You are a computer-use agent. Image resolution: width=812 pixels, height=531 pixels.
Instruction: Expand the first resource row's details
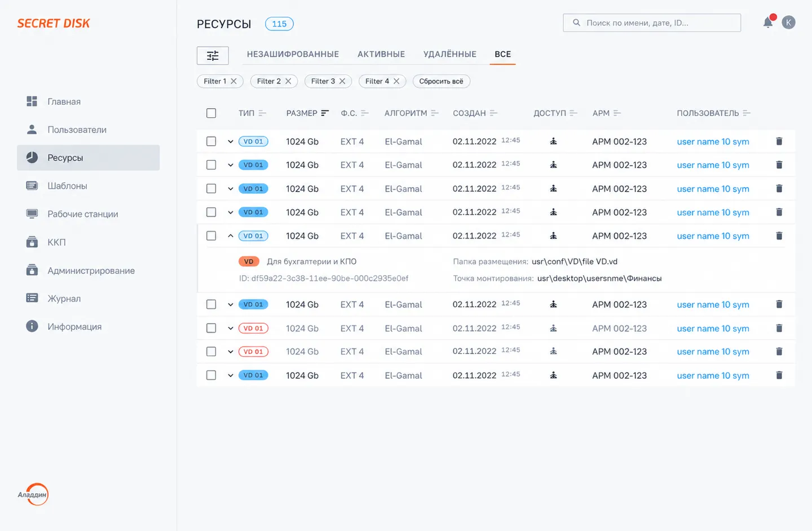tap(231, 141)
